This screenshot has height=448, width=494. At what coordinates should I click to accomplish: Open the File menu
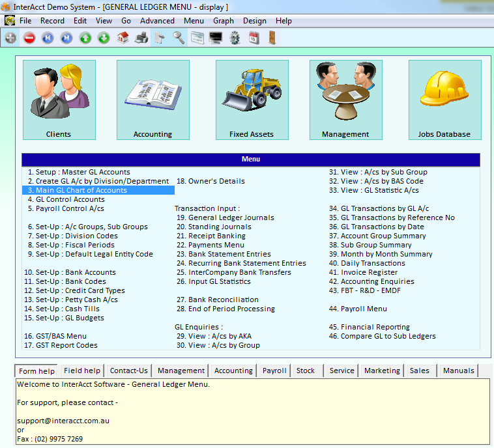point(25,21)
